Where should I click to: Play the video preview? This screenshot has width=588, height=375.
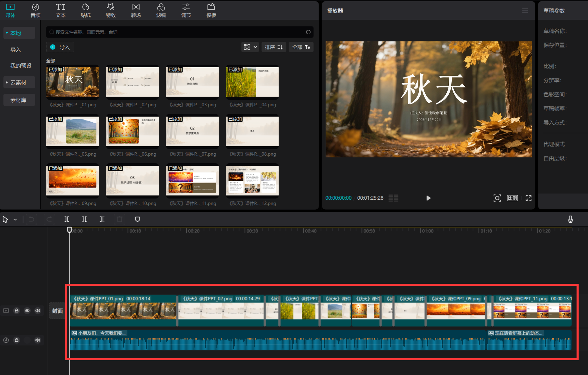[428, 198]
